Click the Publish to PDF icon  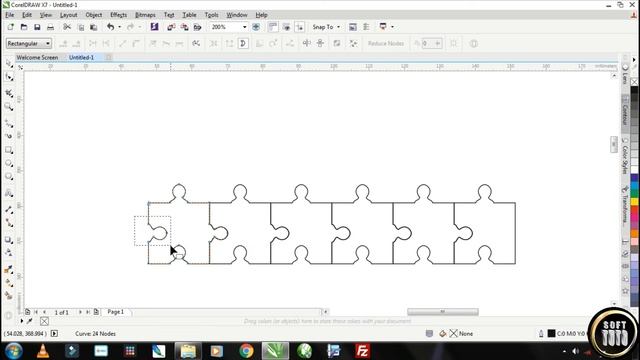198,27
